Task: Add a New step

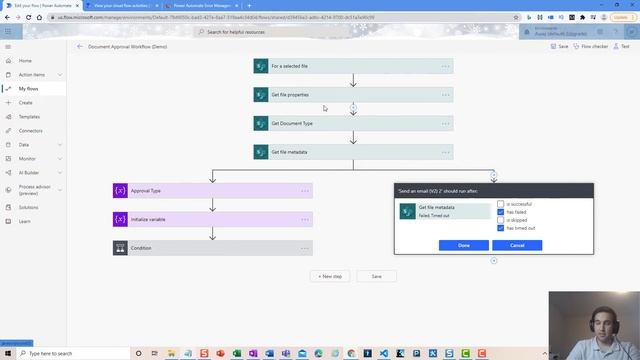Action: (330, 276)
